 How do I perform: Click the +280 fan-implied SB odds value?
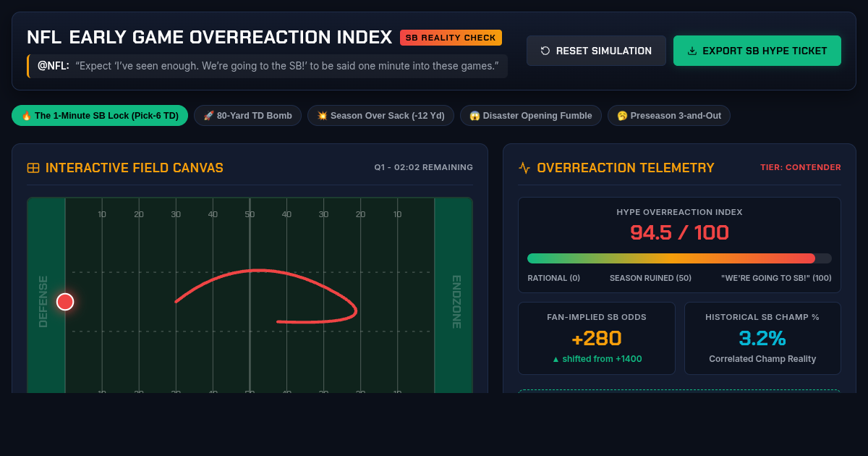(x=597, y=338)
